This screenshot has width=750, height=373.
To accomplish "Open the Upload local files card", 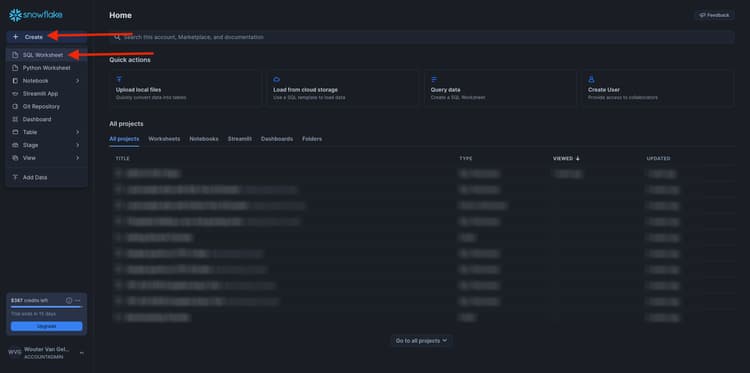I will [x=185, y=88].
